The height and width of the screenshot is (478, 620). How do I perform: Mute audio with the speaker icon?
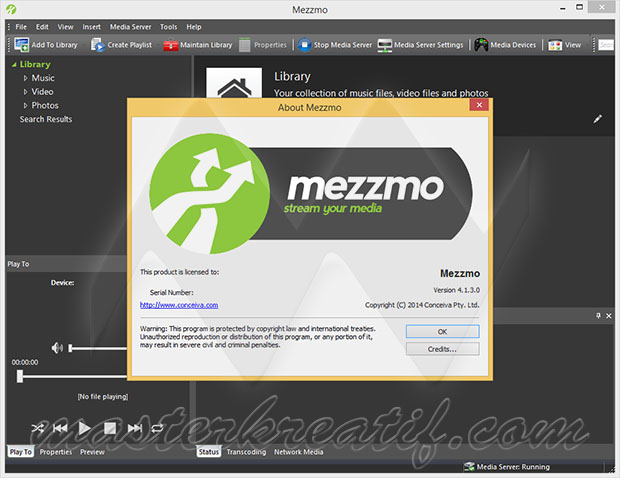(57, 348)
